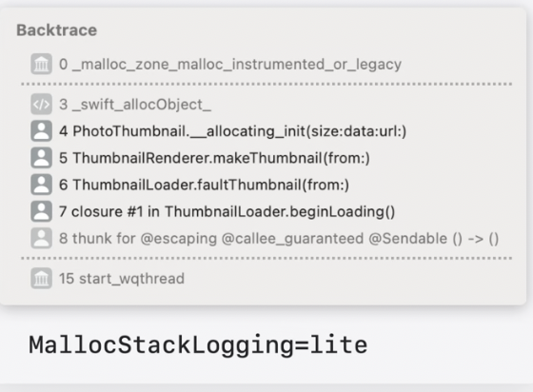Click the system library icon beside start_wqthread
The height and width of the screenshot is (392, 533).
[x=42, y=278]
